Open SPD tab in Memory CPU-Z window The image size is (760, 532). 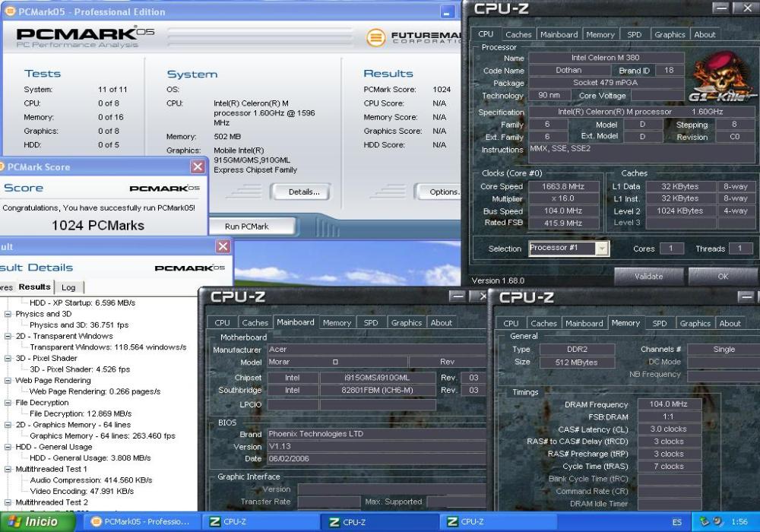[659, 323]
